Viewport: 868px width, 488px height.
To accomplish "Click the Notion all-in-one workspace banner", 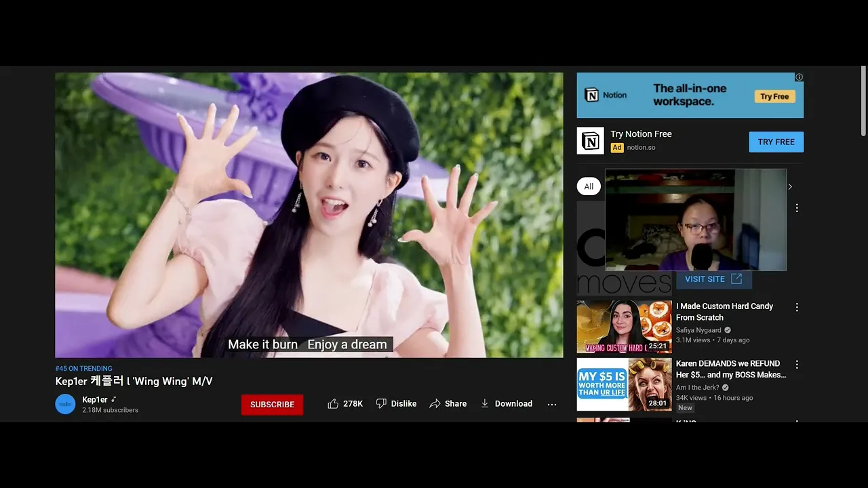I will pos(690,96).
